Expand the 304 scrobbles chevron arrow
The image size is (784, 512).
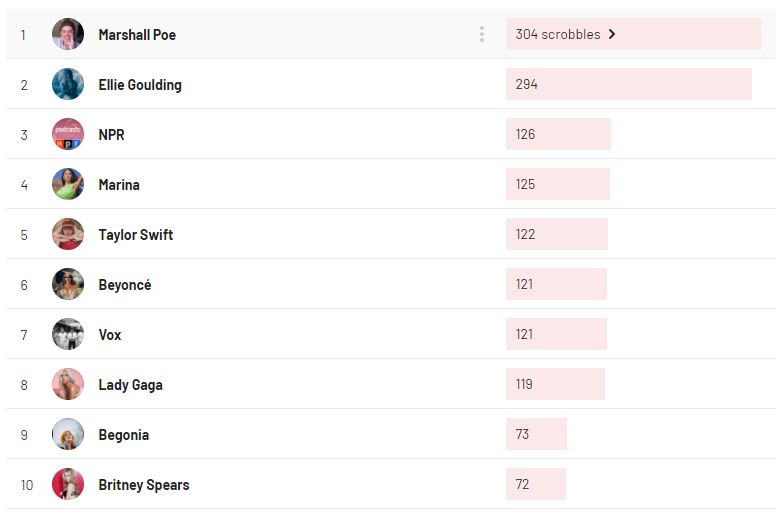click(x=612, y=34)
